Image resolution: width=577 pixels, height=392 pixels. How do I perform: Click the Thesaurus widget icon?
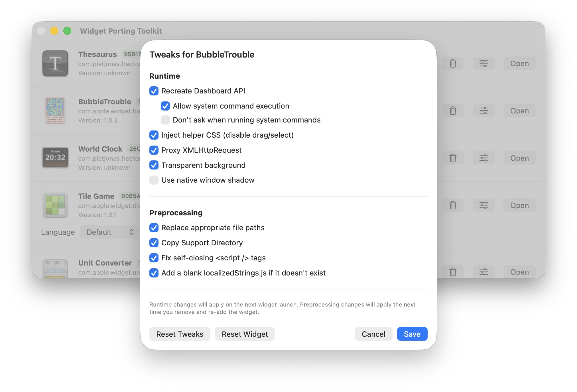tap(55, 63)
